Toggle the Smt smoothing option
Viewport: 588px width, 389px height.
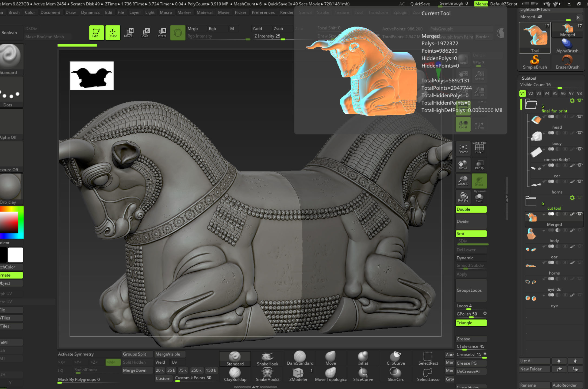click(471, 234)
